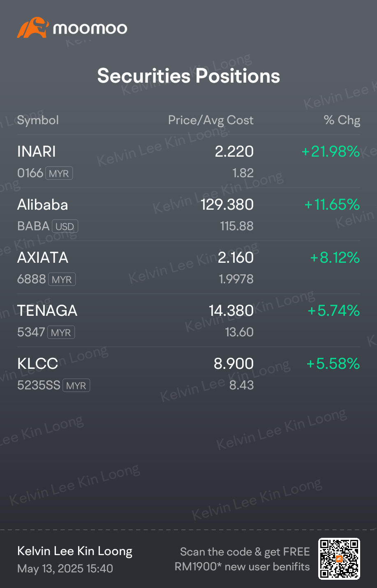Tap the Securities Positions title
This screenshot has height=588, width=377.
pos(189,76)
